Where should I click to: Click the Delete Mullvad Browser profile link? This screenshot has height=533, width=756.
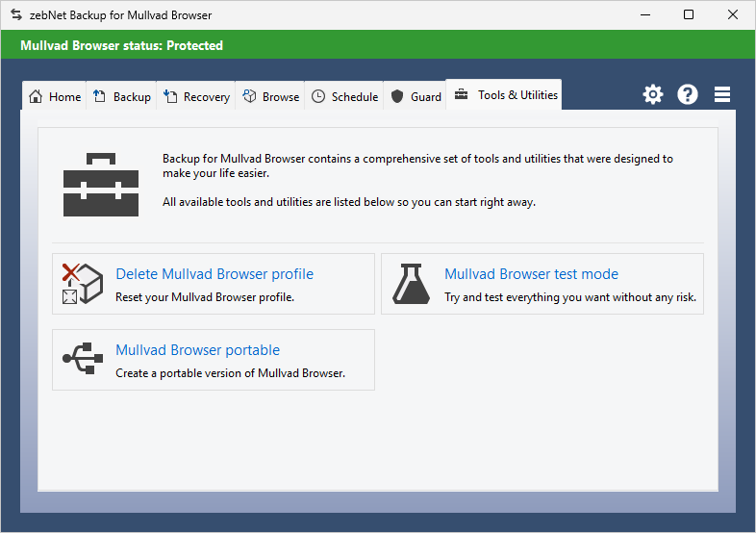[x=214, y=274]
